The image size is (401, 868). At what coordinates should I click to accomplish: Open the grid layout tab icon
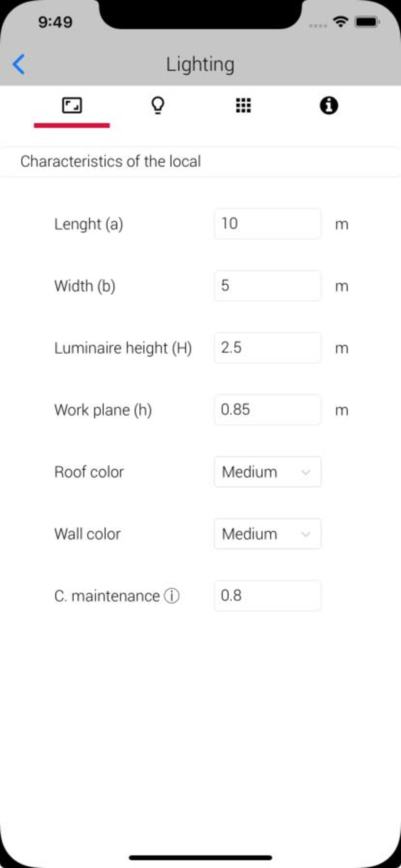tap(243, 105)
